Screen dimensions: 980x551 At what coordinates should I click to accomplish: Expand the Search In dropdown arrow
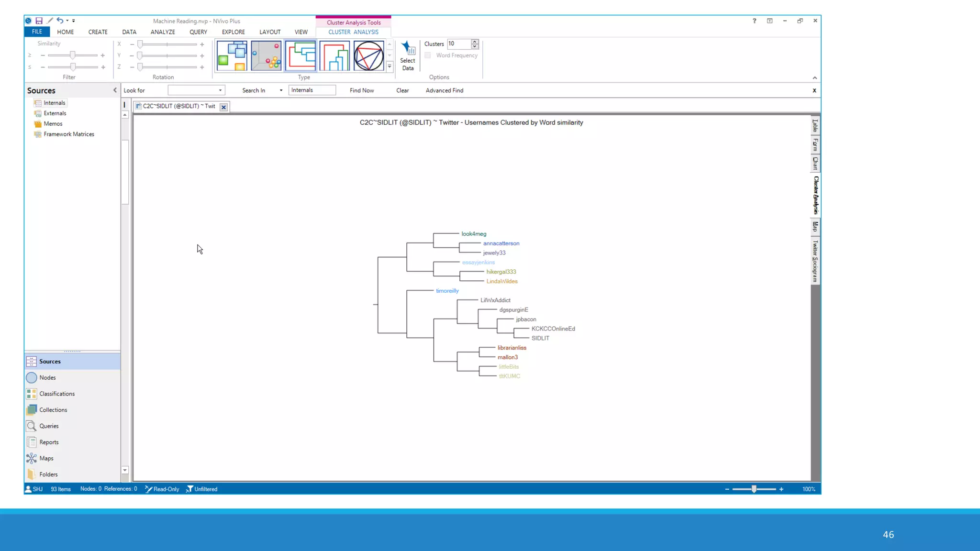[x=281, y=90]
